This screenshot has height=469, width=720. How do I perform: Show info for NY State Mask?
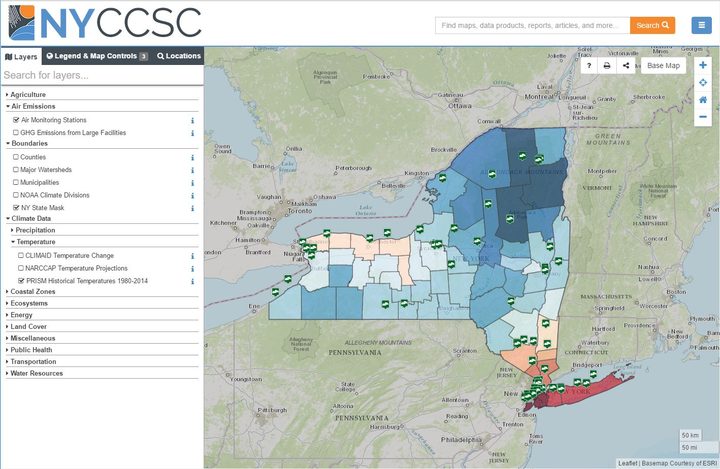pos(192,208)
